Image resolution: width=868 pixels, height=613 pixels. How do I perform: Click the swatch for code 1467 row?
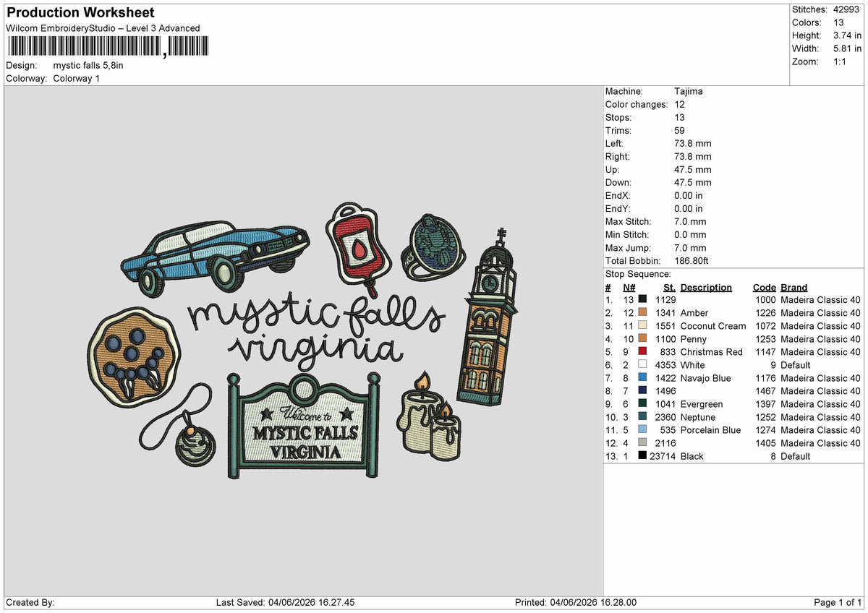[642, 391]
